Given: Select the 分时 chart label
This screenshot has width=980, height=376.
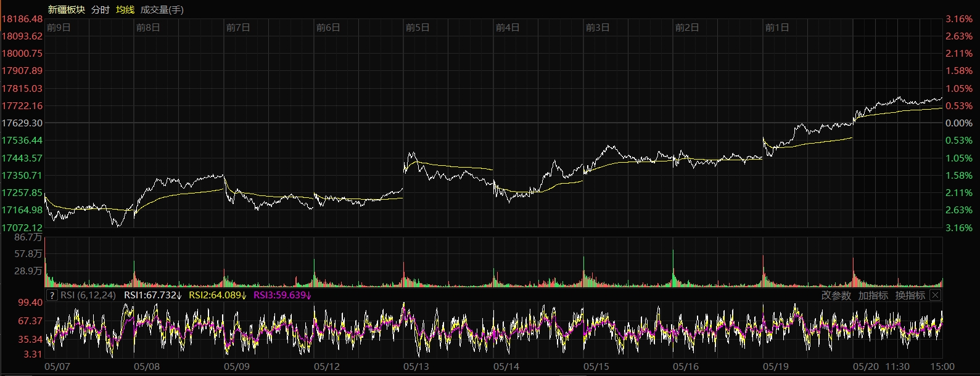Looking at the screenshot, I should coord(100,10).
